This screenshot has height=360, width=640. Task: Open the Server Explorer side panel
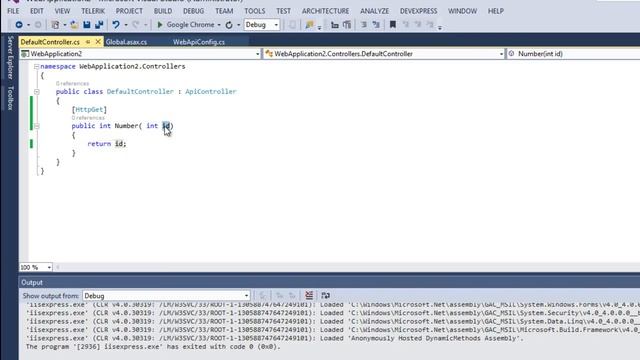(10, 58)
